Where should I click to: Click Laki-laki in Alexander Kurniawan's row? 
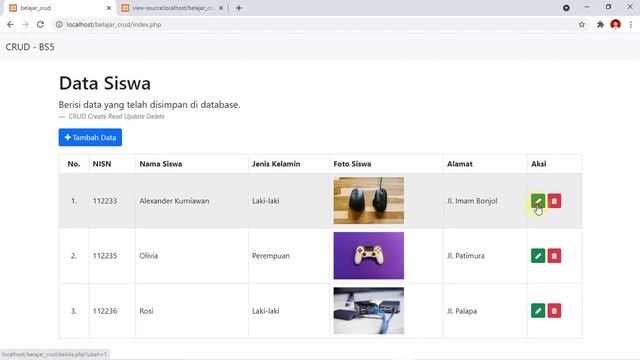click(x=265, y=201)
